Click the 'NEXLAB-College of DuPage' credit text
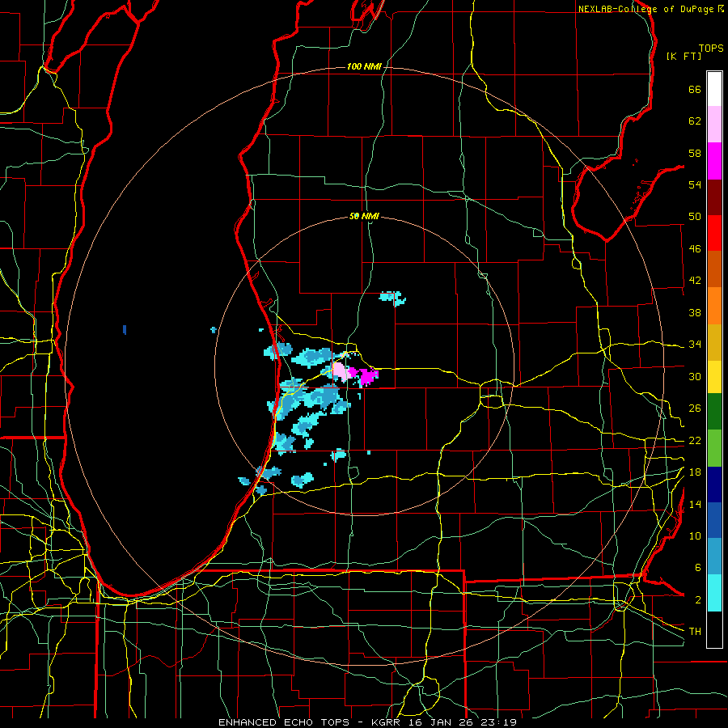The height and width of the screenshot is (728, 728). click(646, 9)
